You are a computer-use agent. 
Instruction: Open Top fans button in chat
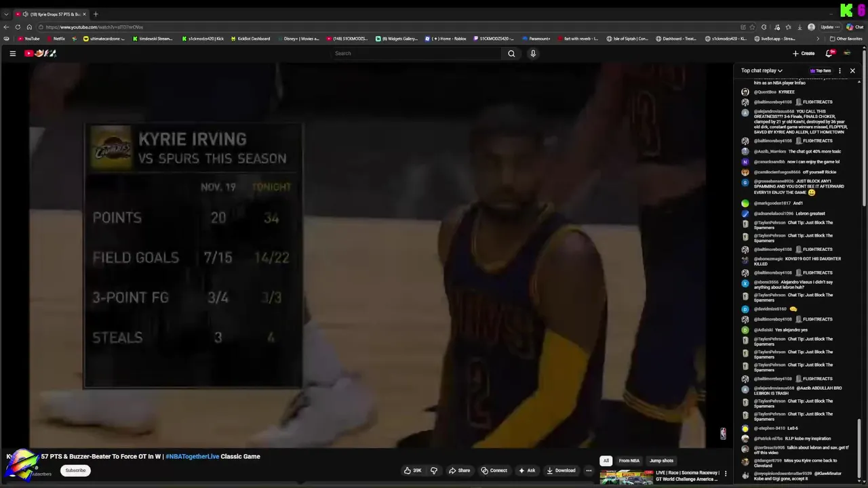[821, 70]
